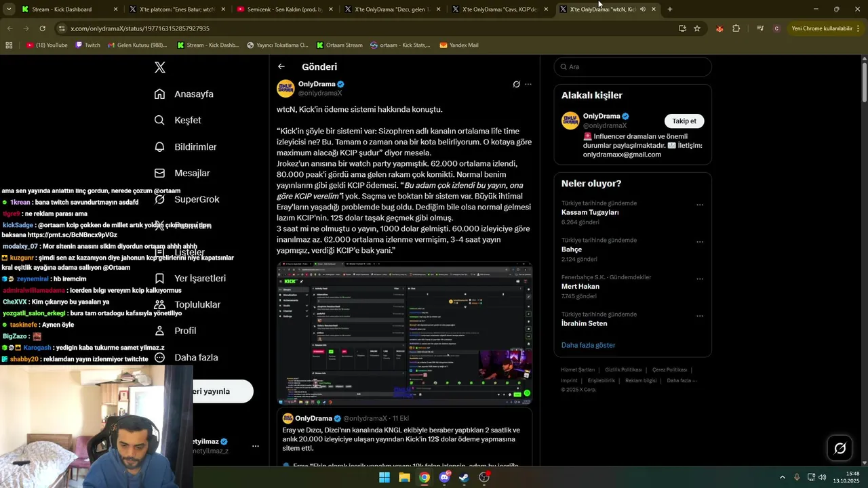Open options for Kassam Tugayları trend
The width and height of the screenshot is (868, 488).
click(700, 205)
